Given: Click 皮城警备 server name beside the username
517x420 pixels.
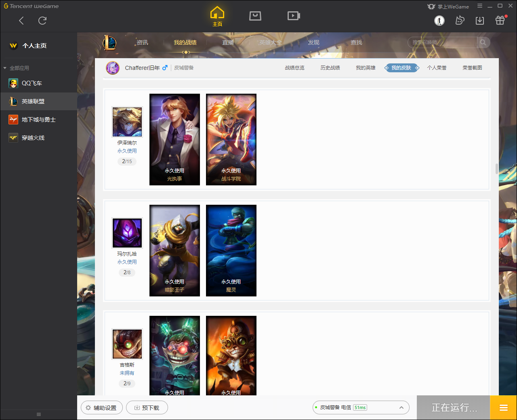Looking at the screenshot, I should (184, 68).
